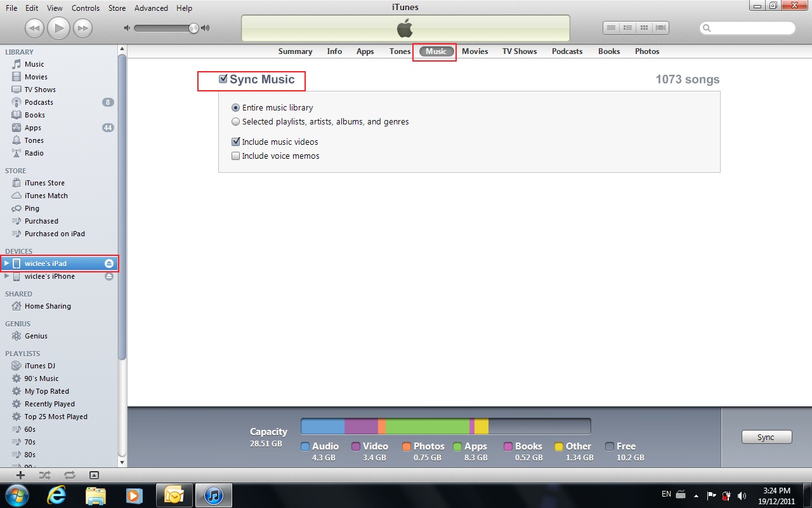Go to the iTunes Store
This screenshot has height=508, width=812.
click(44, 183)
